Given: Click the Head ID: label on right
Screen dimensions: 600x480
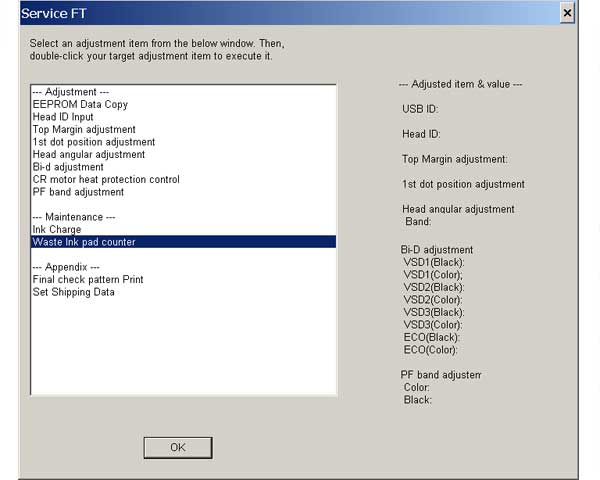Looking at the screenshot, I should (421, 134).
